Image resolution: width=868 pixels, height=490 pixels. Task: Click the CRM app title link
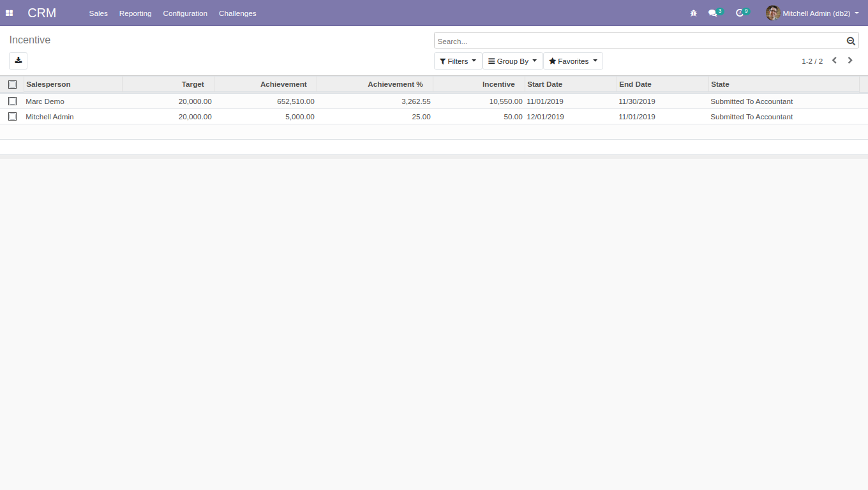point(42,13)
